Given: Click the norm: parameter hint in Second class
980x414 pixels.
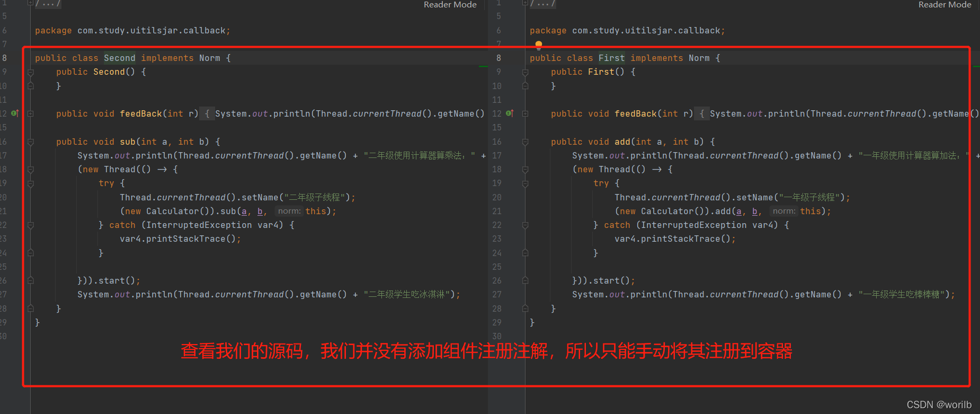Looking at the screenshot, I should [289, 212].
